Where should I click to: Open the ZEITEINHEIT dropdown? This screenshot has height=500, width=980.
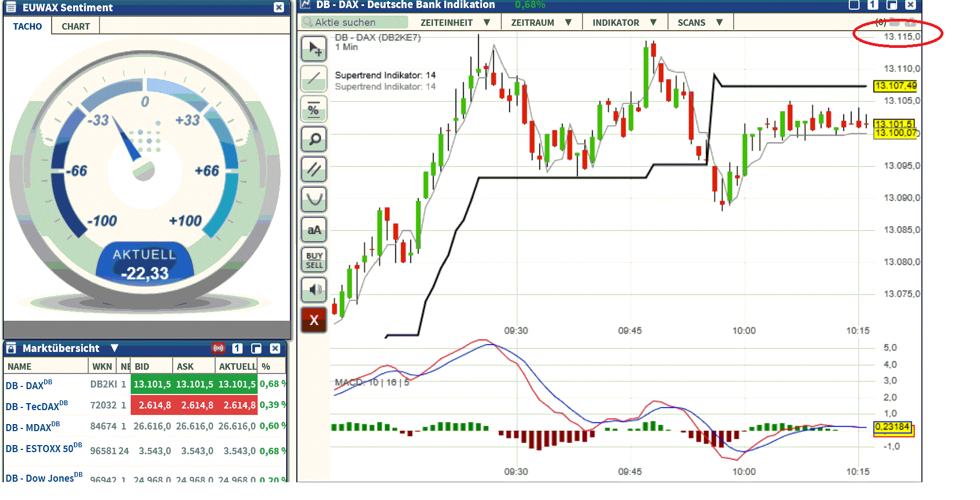pyautogui.click(x=455, y=22)
